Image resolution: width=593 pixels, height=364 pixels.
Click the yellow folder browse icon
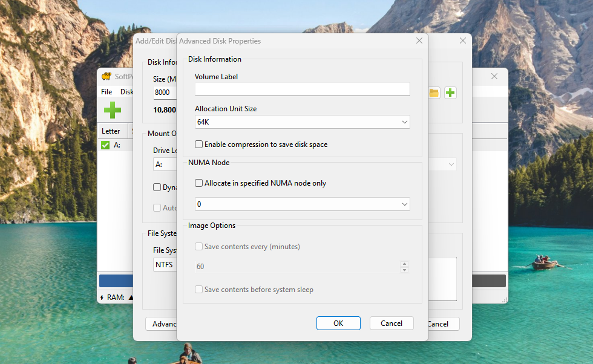[434, 93]
